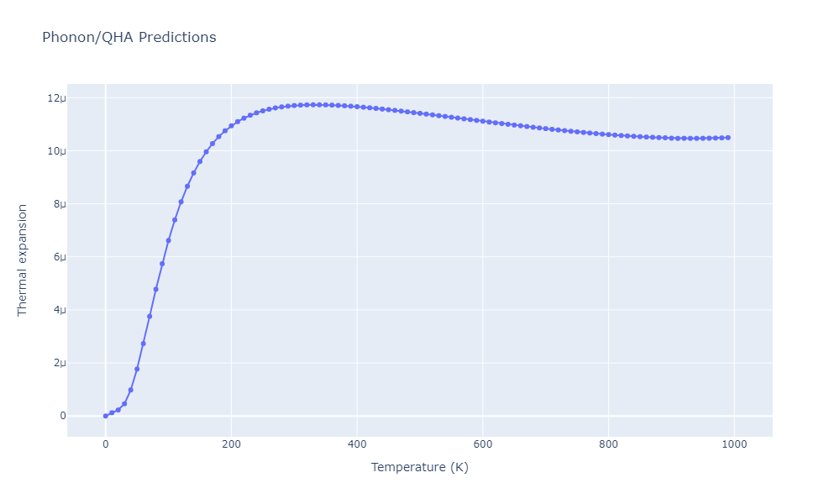This screenshot has height=504, width=840.
Task: Click the data point at 100 K
Action: (168, 240)
